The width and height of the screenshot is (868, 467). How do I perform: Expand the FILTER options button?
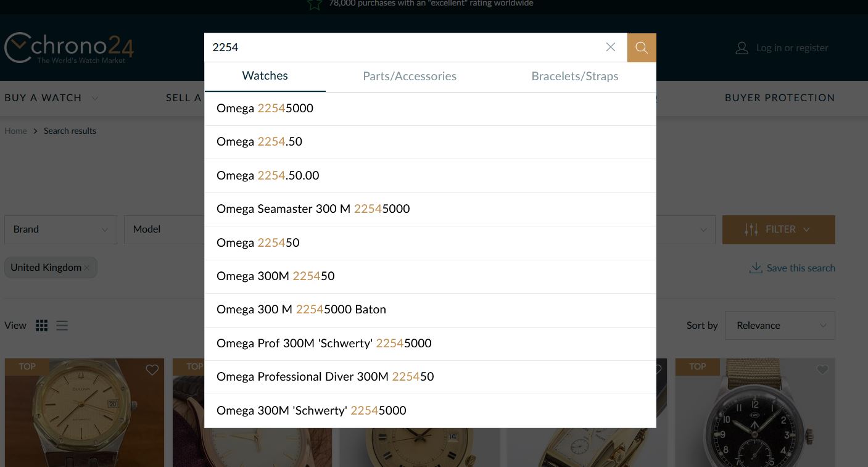(779, 229)
